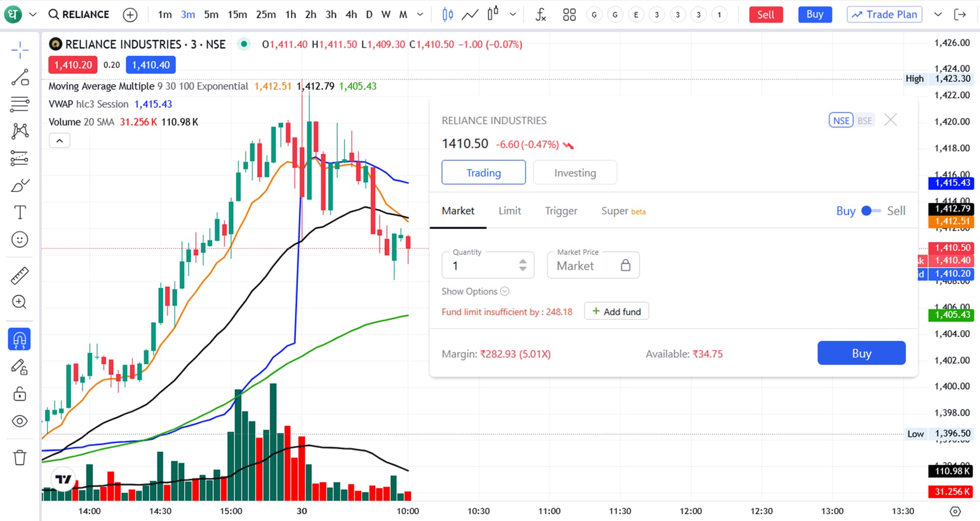Choose the daily D timeframe
The height and width of the screenshot is (521, 980).
(x=369, y=14)
